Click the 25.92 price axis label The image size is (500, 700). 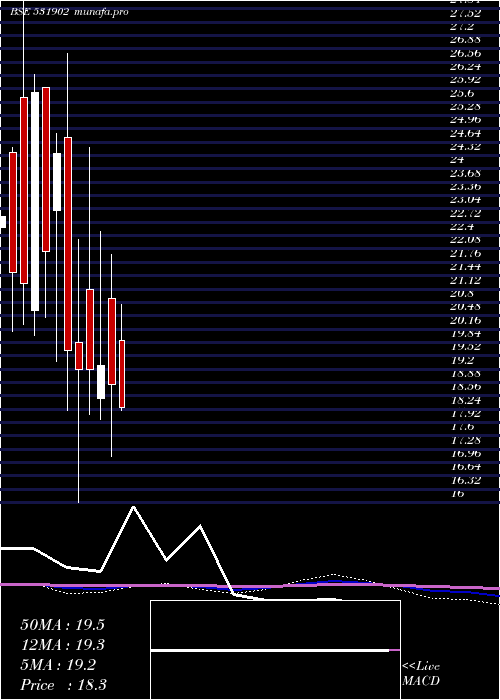click(466, 80)
